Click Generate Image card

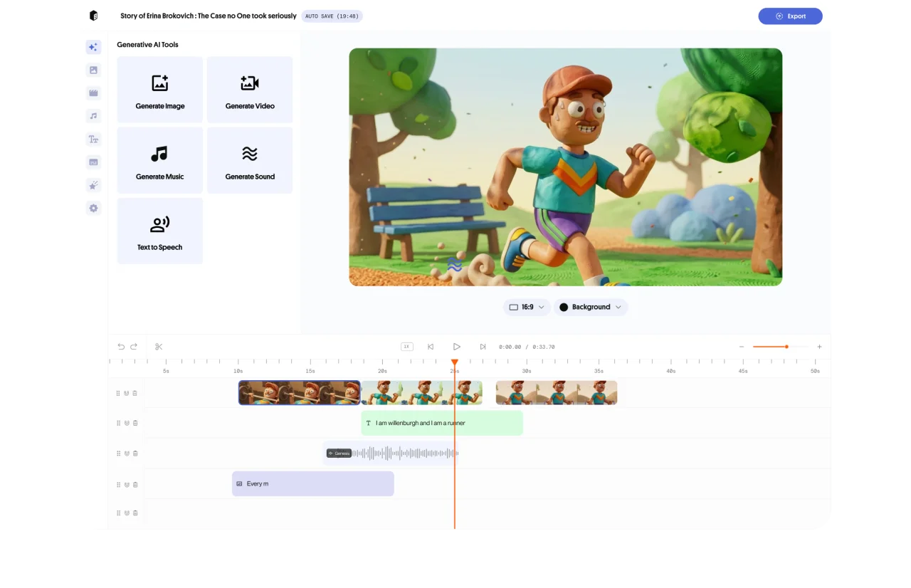pyautogui.click(x=160, y=90)
